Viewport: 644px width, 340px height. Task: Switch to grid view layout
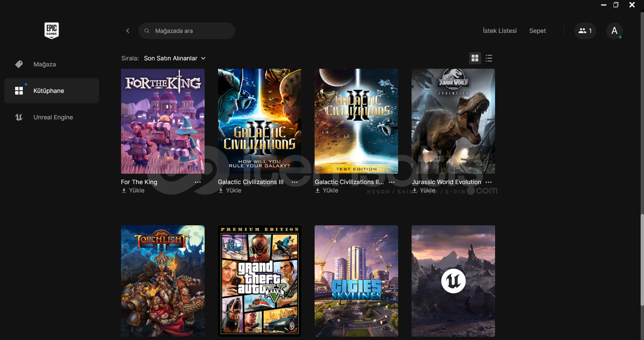(475, 58)
